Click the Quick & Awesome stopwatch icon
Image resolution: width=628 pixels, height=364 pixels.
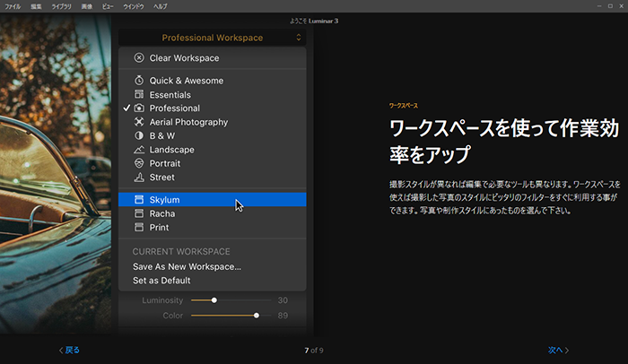coord(139,80)
